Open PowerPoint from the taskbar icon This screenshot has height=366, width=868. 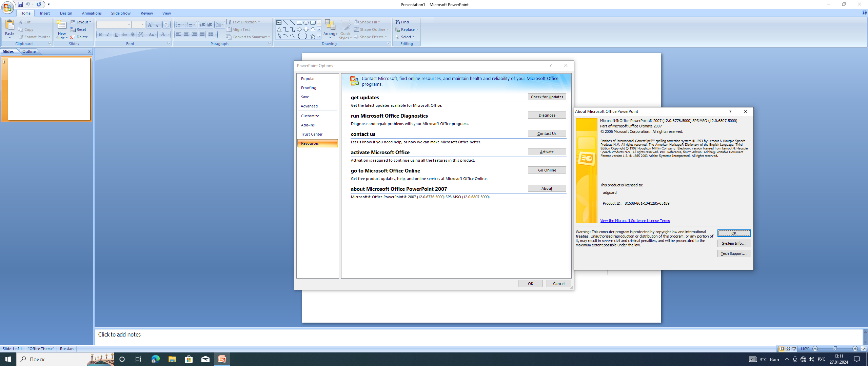coord(222,359)
